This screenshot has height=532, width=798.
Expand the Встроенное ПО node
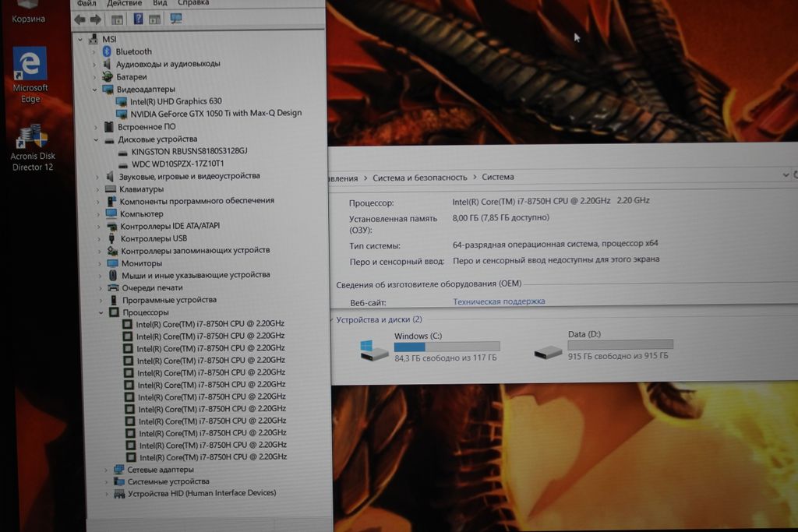pyautogui.click(x=96, y=127)
